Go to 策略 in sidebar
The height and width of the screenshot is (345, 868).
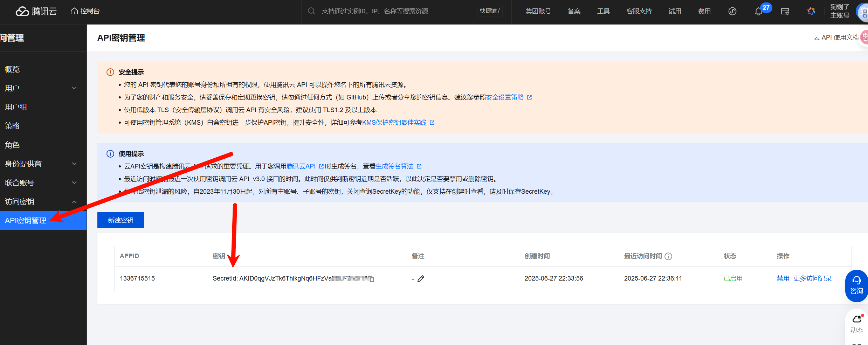tap(12, 126)
